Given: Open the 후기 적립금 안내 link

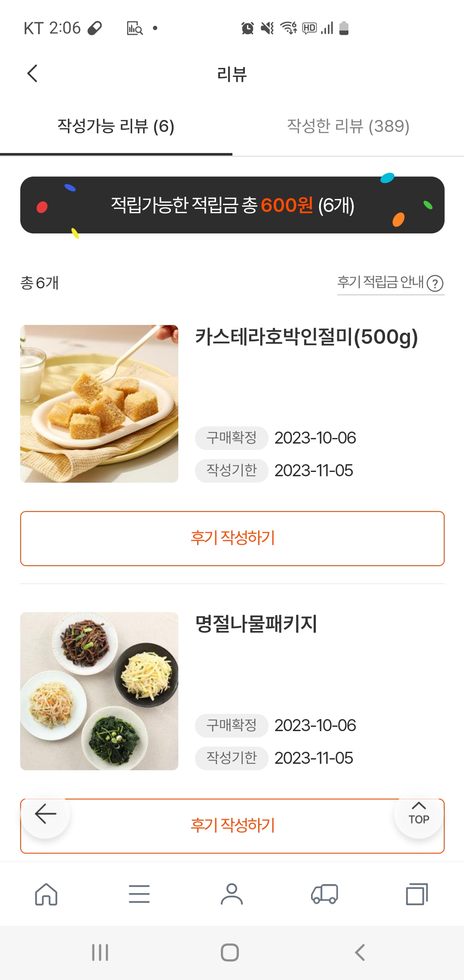Looking at the screenshot, I should point(381,282).
